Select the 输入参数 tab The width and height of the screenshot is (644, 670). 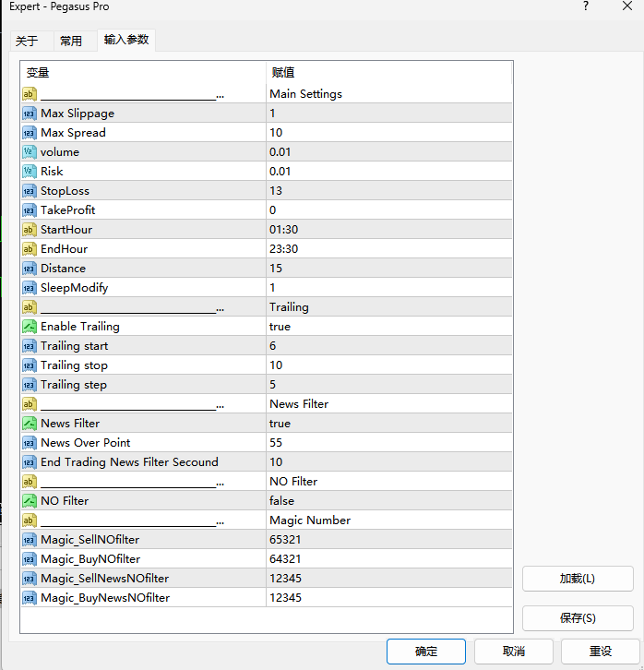pyautogui.click(x=126, y=41)
